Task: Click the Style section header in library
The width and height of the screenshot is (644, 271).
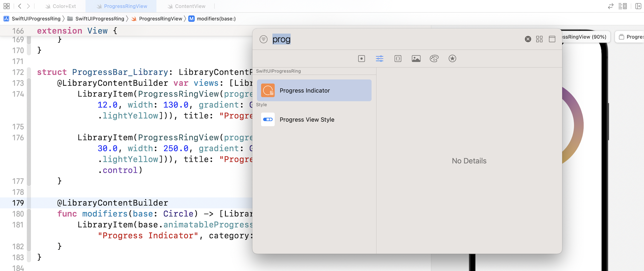Action: coord(262,105)
